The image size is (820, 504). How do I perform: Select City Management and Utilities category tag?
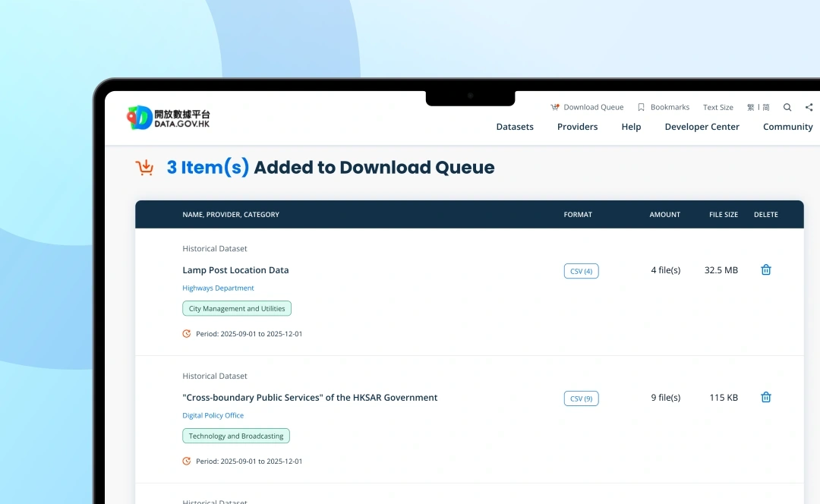click(x=237, y=308)
